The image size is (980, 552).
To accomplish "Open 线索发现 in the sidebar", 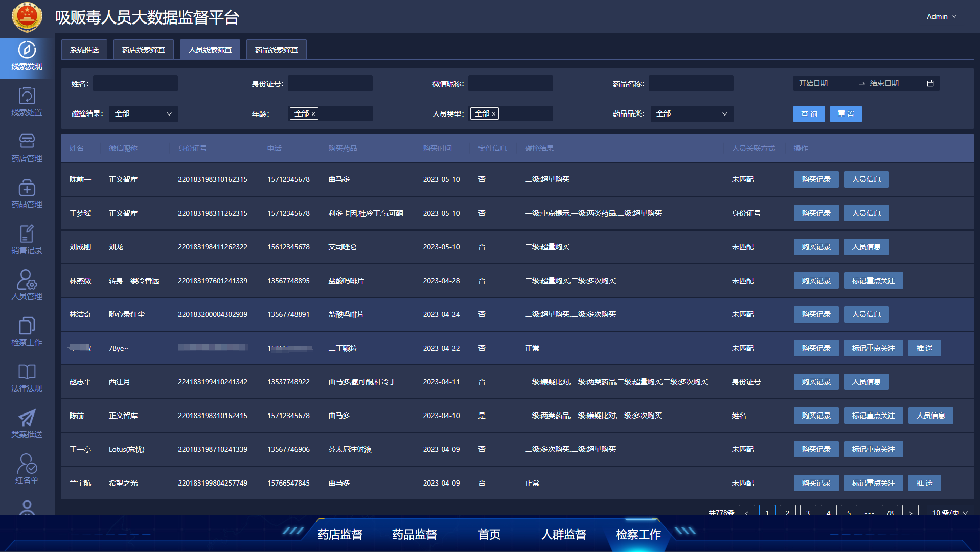I will 27,56.
